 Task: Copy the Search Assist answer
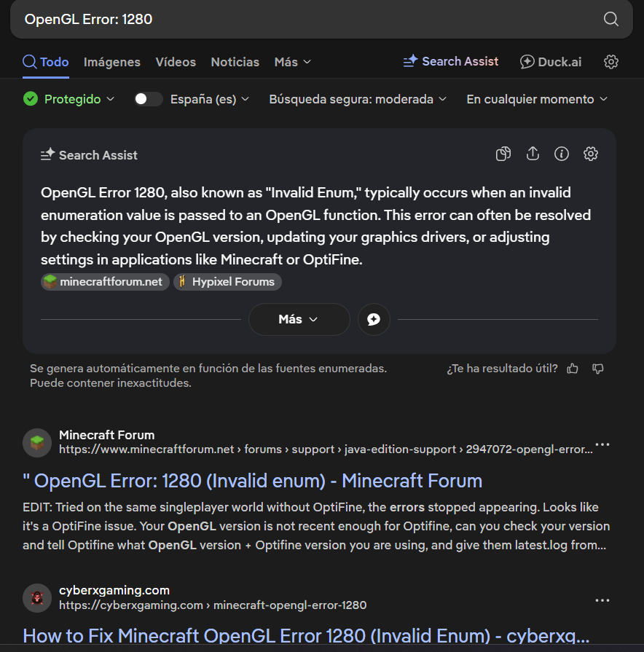click(503, 154)
